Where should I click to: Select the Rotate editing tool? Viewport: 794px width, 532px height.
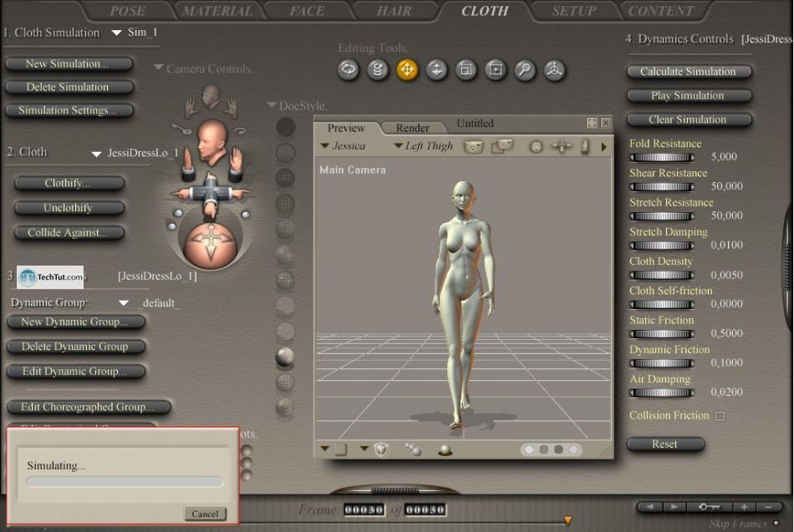[348, 69]
